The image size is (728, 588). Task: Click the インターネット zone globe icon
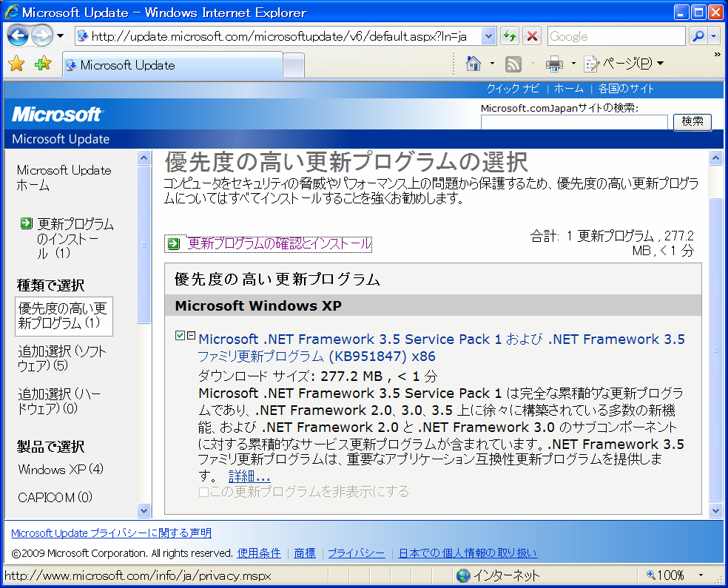tap(463, 576)
